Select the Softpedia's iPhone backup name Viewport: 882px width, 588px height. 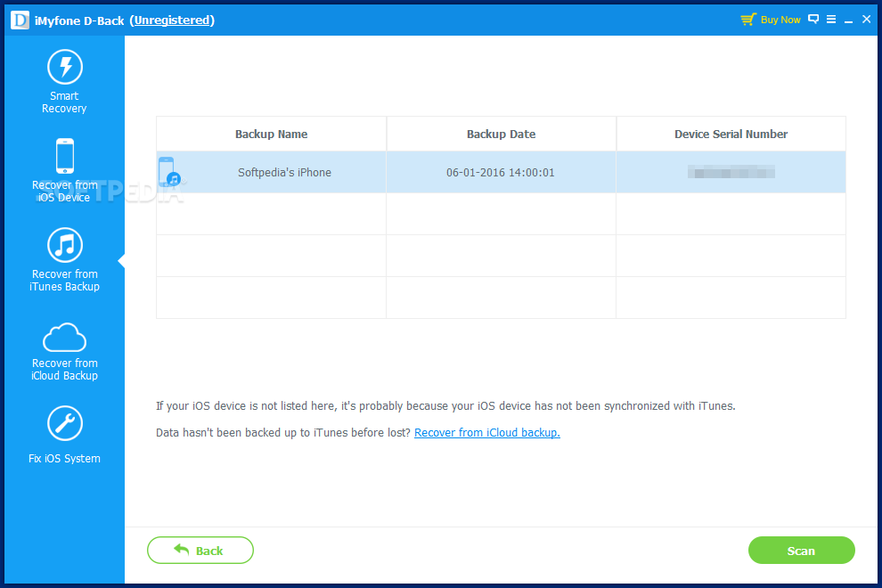click(x=284, y=173)
